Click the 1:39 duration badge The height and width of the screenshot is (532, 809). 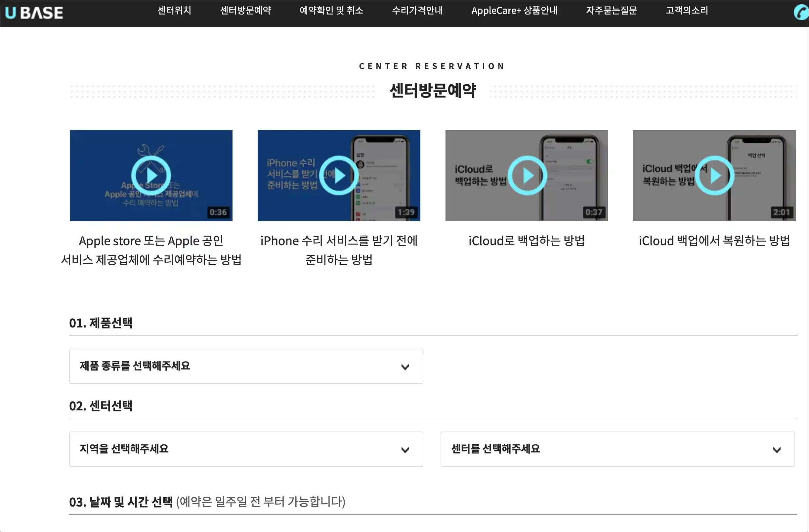(x=406, y=212)
